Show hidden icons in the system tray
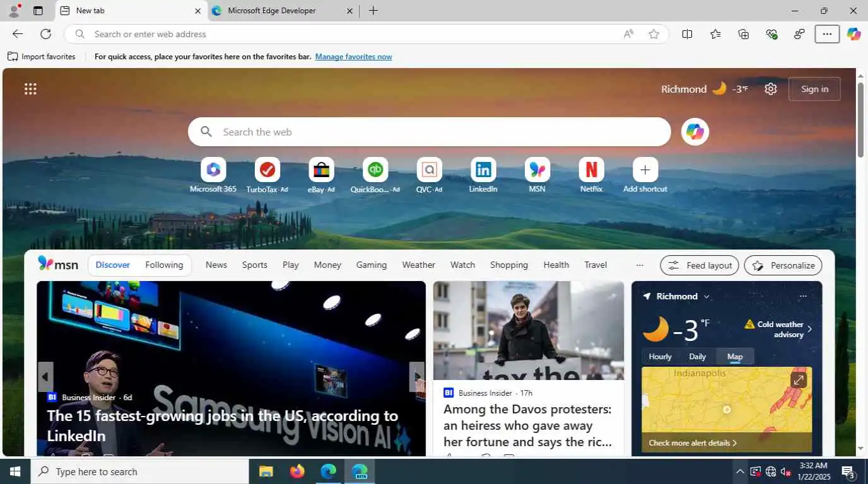This screenshot has width=868, height=484. pos(739,471)
